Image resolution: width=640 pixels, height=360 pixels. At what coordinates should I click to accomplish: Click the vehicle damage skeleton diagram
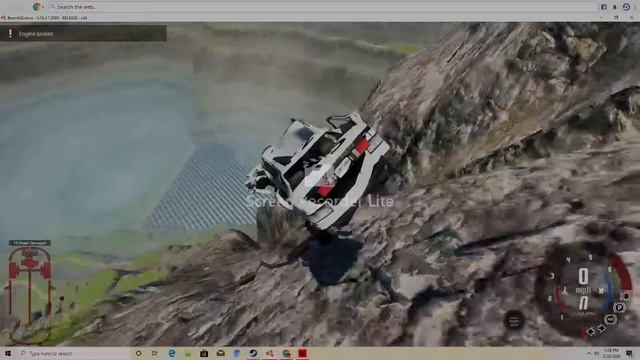tap(30, 296)
